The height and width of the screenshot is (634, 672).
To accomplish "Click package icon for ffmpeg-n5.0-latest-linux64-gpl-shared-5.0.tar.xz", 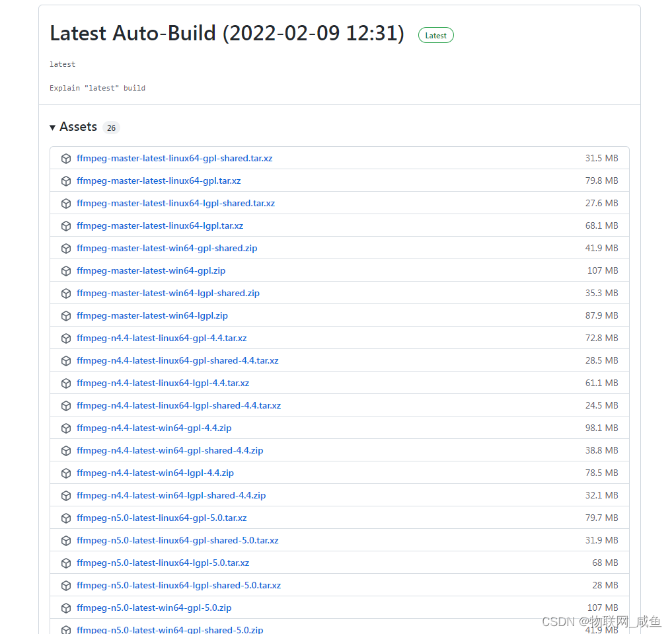I will pos(66,541).
